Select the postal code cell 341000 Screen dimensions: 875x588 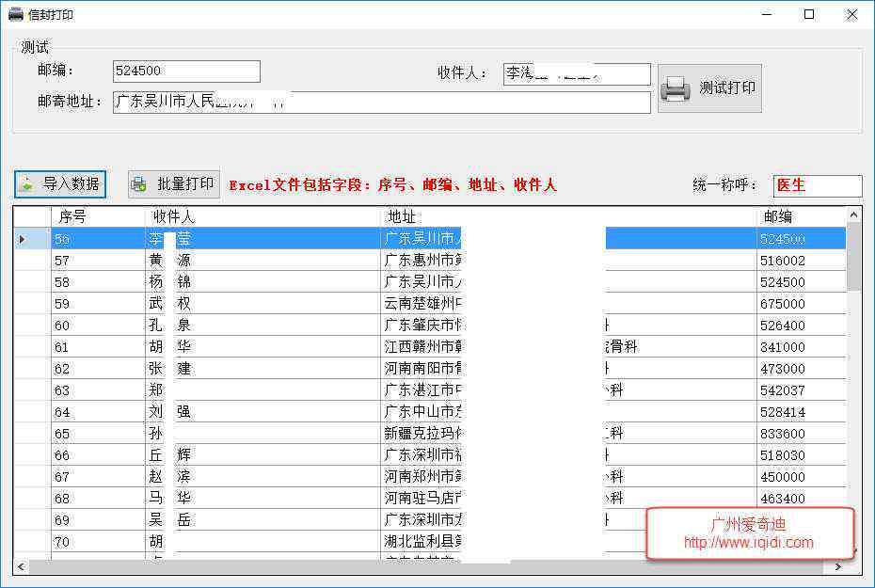click(x=802, y=347)
